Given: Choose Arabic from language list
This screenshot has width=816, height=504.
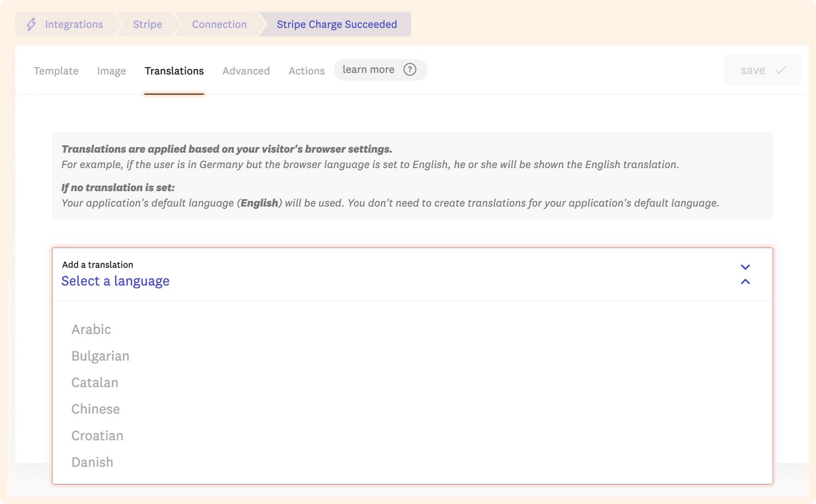Looking at the screenshot, I should click(x=91, y=329).
